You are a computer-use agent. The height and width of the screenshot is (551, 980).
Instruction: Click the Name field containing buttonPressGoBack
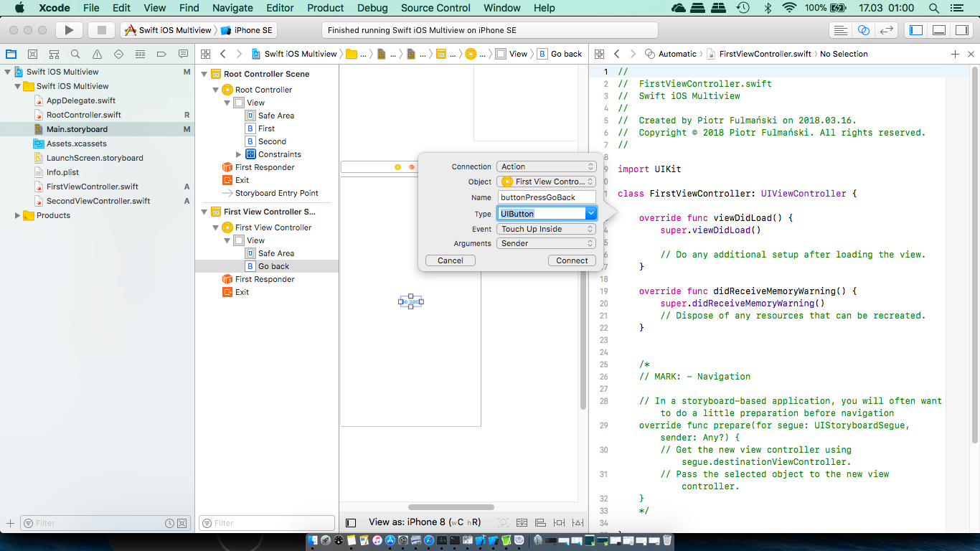pyautogui.click(x=546, y=197)
